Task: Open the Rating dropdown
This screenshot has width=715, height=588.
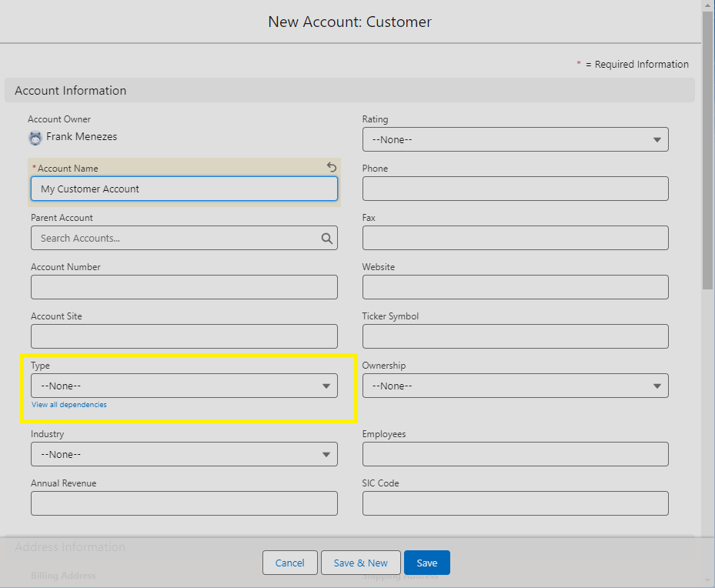Action: 515,139
